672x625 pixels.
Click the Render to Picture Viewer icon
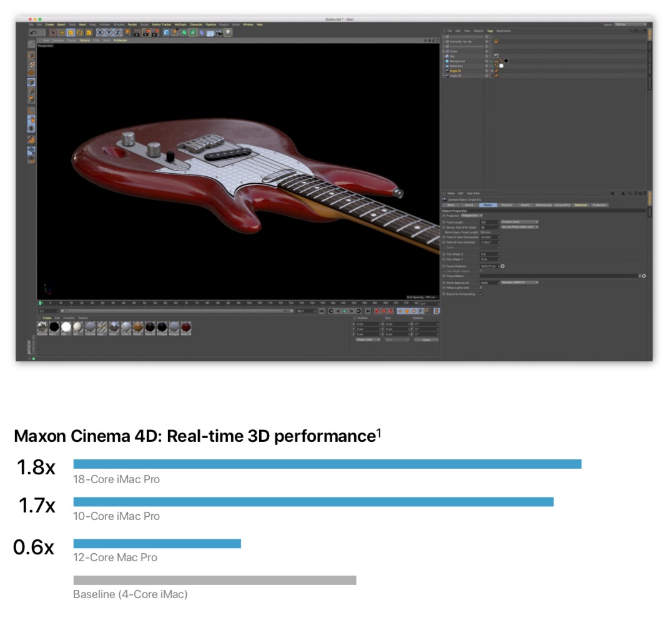(146, 32)
